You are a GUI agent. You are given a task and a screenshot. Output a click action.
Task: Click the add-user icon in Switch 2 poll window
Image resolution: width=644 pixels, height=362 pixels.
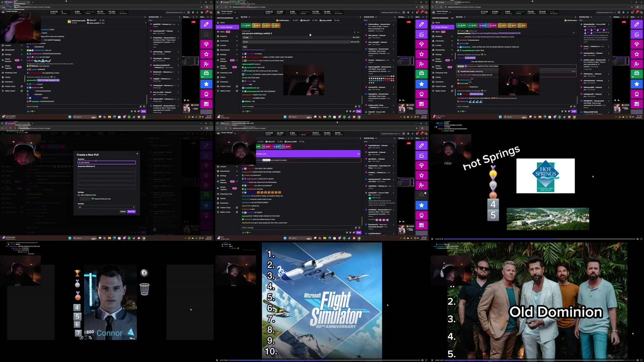click(421, 64)
